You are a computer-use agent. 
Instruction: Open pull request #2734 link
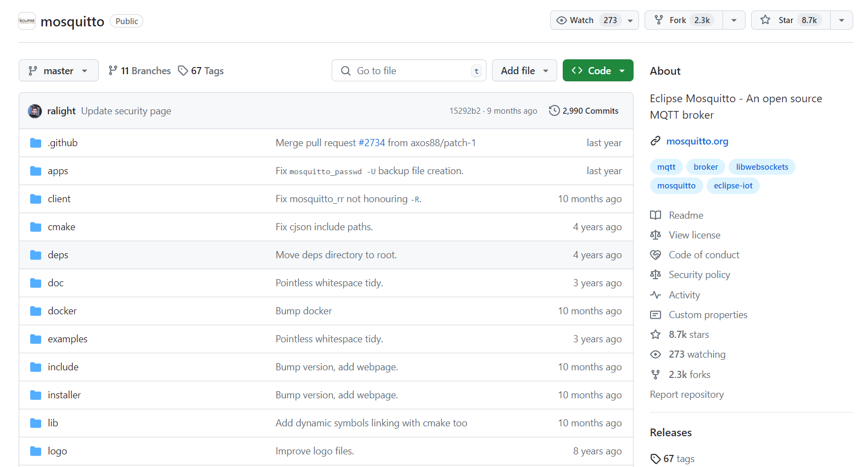click(x=372, y=143)
